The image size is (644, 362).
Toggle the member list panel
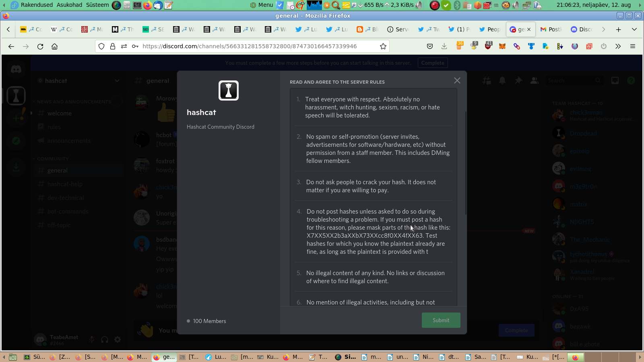(535, 81)
